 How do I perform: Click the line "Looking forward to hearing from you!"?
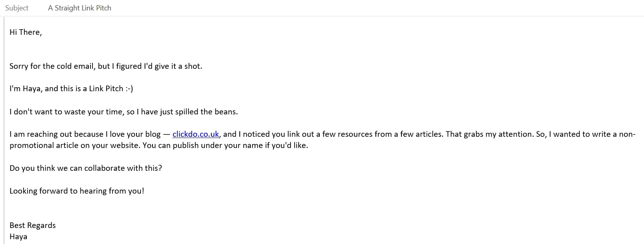coord(77,191)
